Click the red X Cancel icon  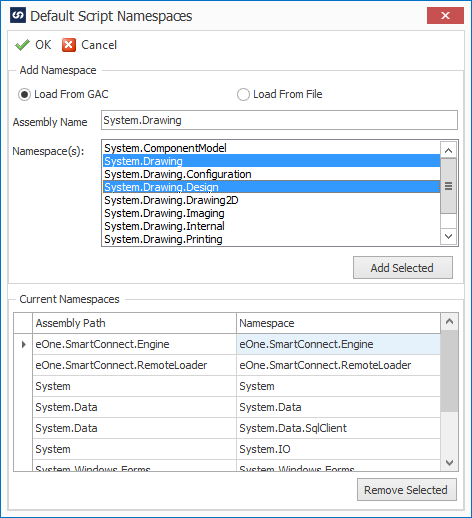coord(69,45)
